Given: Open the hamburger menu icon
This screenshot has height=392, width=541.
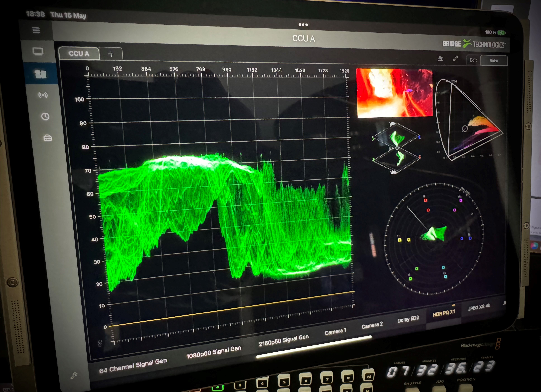Looking at the screenshot, I should tap(36, 30).
